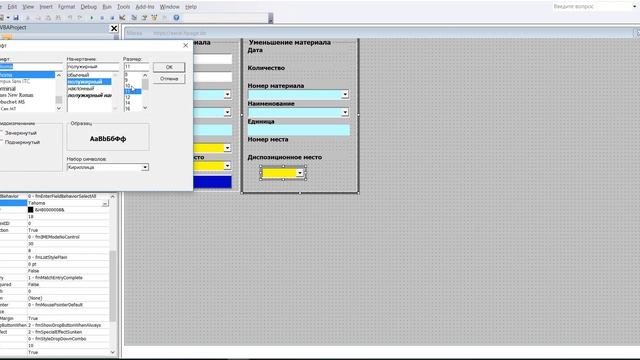This screenshot has width=640, height=360.
Task: Click the Уменьшение материала frame caption
Action: 290,42
